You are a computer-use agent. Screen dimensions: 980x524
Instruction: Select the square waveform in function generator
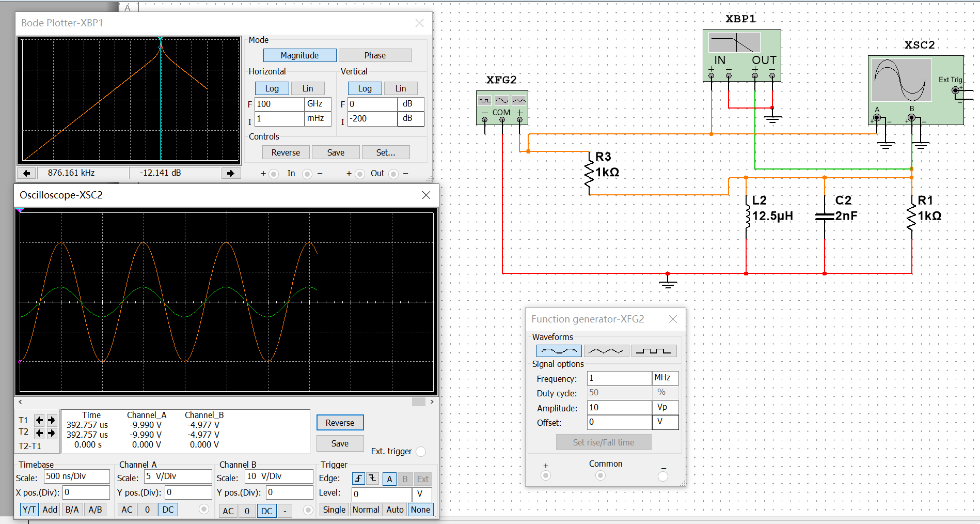653,351
